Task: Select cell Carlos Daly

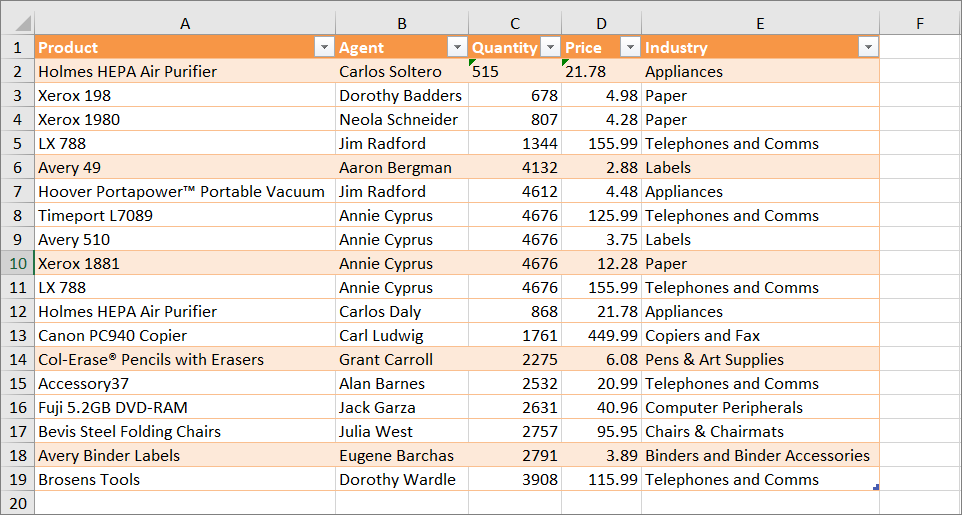Action: tap(402, 311)
